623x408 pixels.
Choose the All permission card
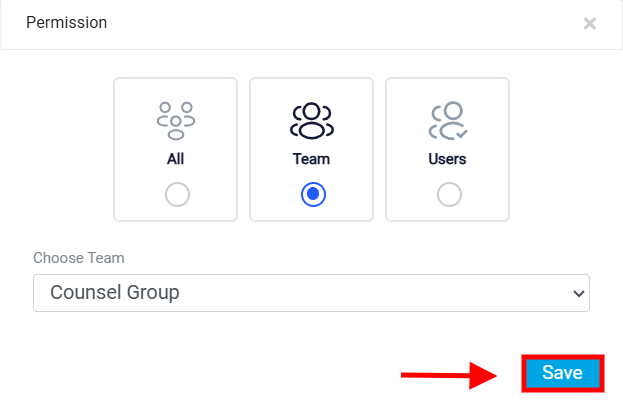[176, 149]
